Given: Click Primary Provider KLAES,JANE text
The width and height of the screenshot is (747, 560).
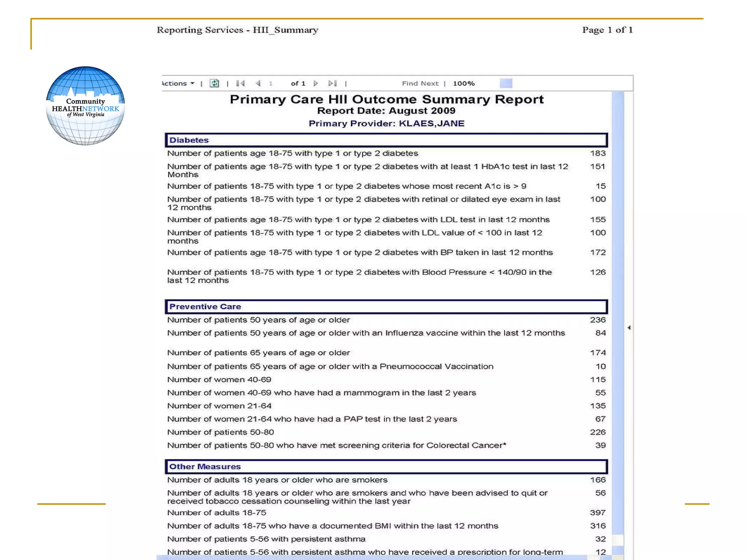Looking at the screenshot, I should [x=386, y=124].
